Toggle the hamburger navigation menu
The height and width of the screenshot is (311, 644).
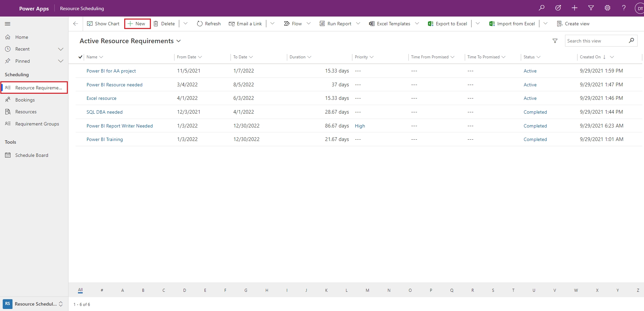(7, 24)
